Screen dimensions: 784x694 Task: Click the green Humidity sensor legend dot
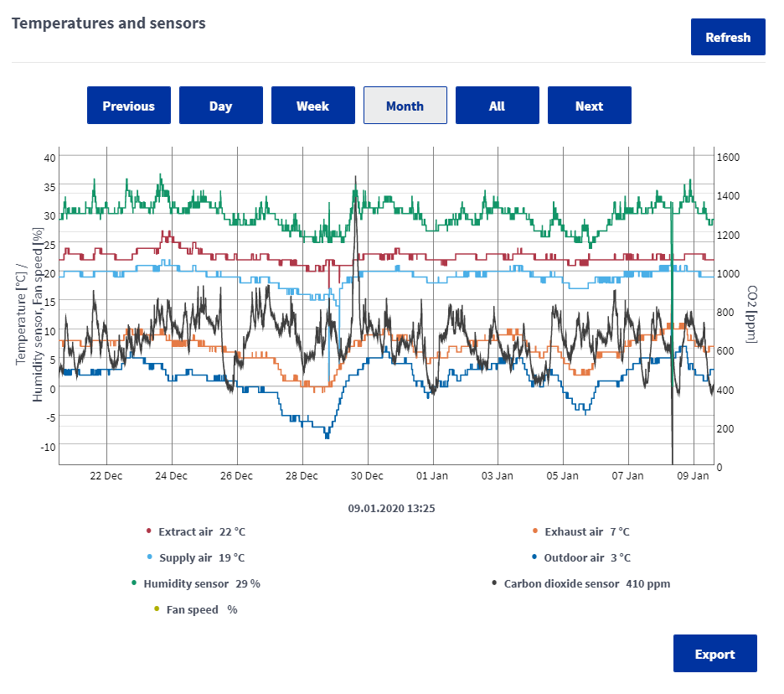pyautogui.click(x=134, y=583)
